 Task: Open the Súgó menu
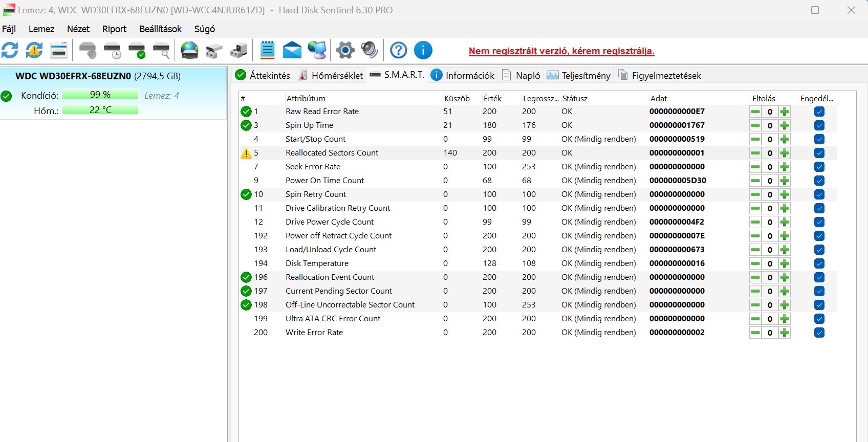205,29
